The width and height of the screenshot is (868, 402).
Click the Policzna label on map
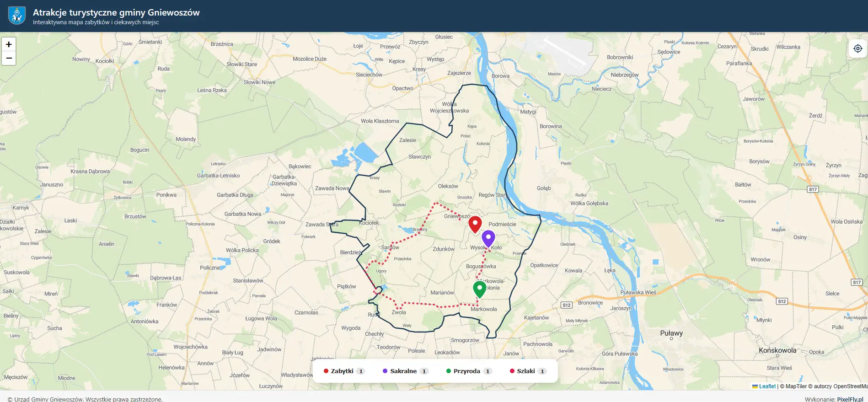point(210,268)
